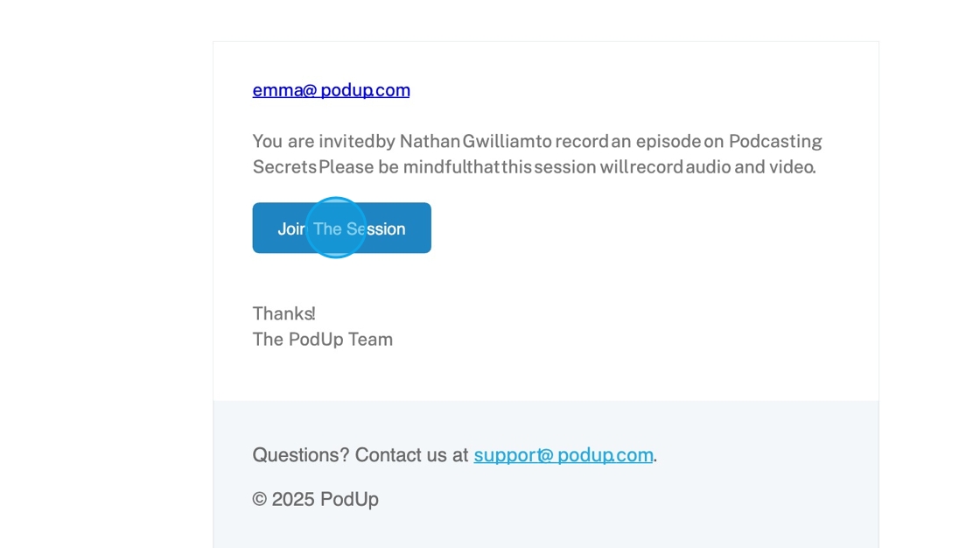Click the word 'episode' in the invitation
Screen dimensions: 980x548
click(668, 142)
